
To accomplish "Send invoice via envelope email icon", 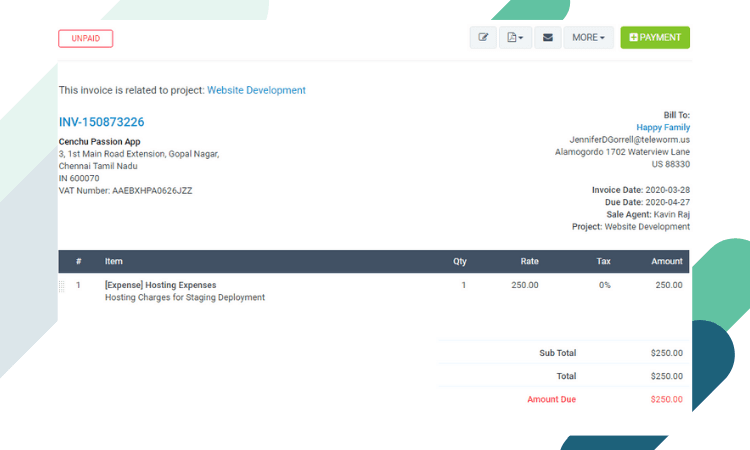I will click(548, 37).
